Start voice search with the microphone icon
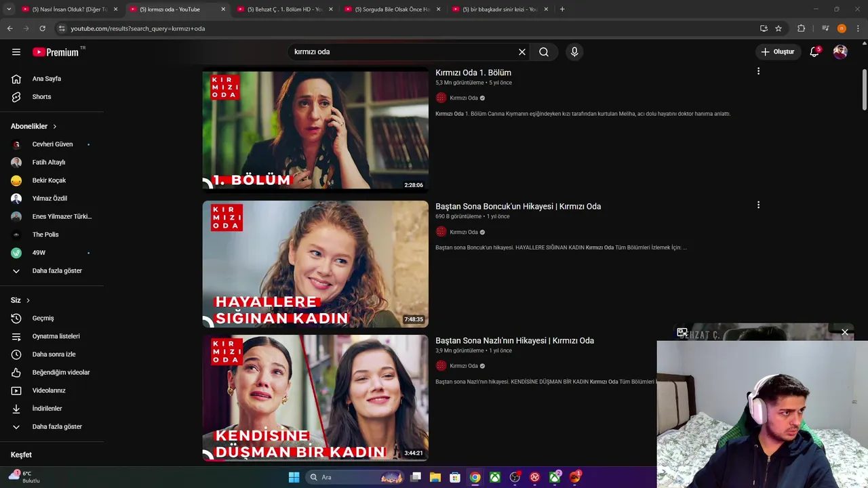Screen dimensions: 868x488 (574, 52)
